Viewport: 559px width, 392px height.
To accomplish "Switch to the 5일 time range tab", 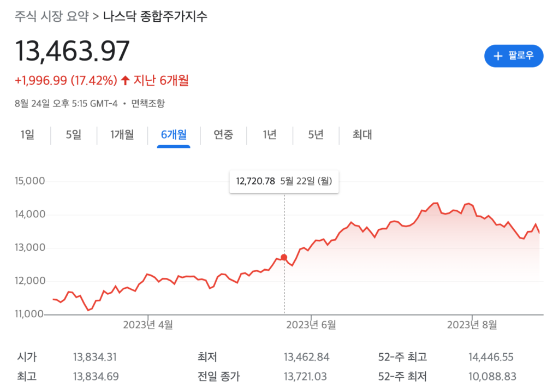I will point(73,135).
